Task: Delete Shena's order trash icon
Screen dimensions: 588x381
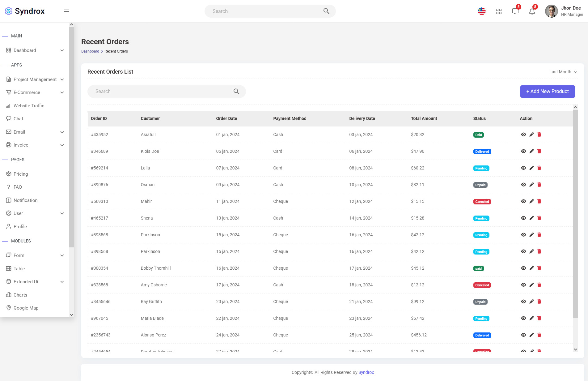Action: tap(539, 218)
